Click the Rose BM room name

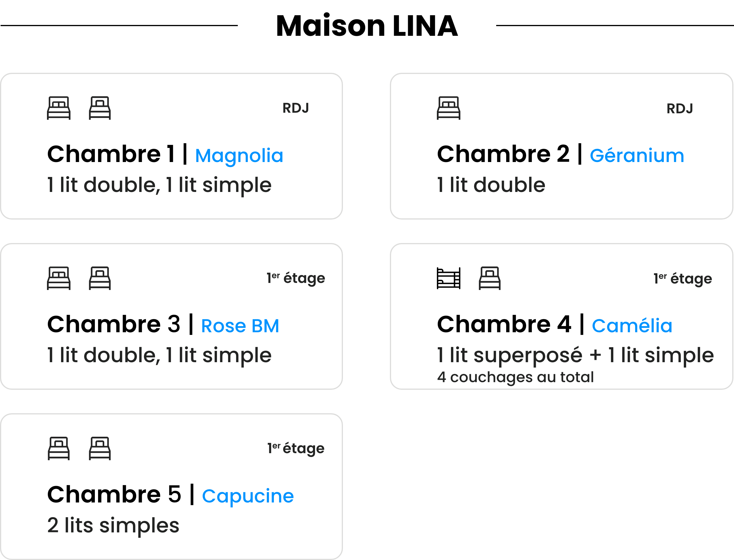pyautogui.click(x=240, y=326)
